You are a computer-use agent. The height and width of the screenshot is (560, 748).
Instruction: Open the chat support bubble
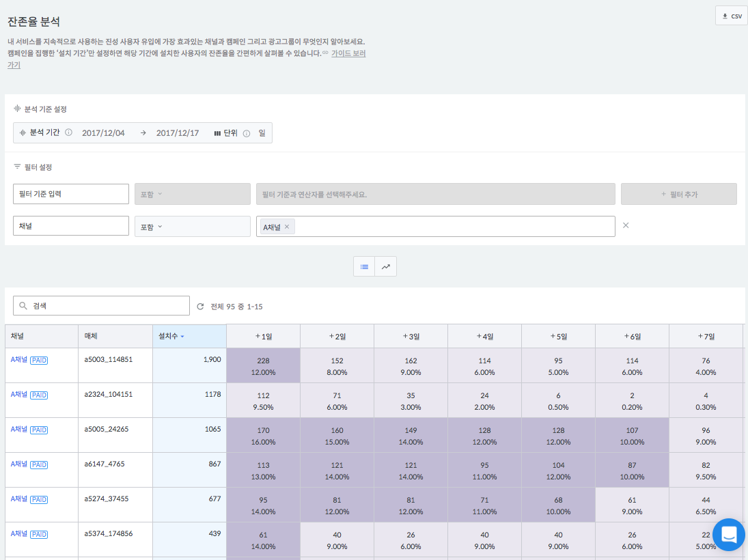pyautogui.click(x=729, y=535)
